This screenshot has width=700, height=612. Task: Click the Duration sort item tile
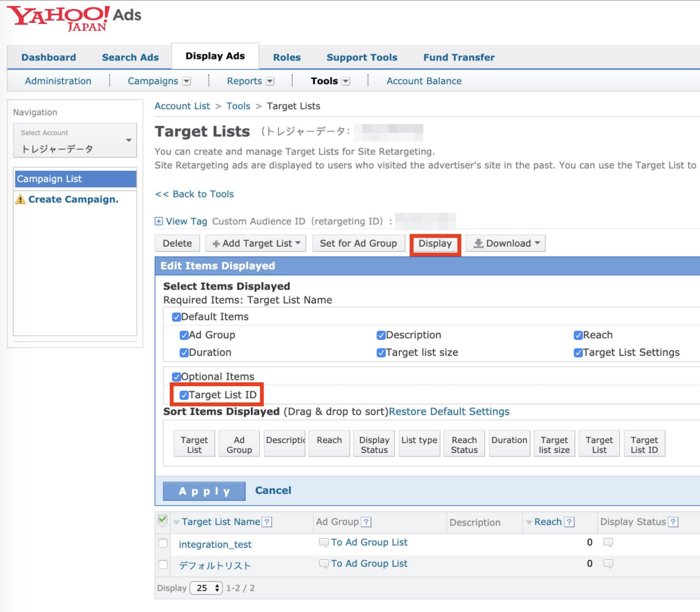[x=509, y=443]
